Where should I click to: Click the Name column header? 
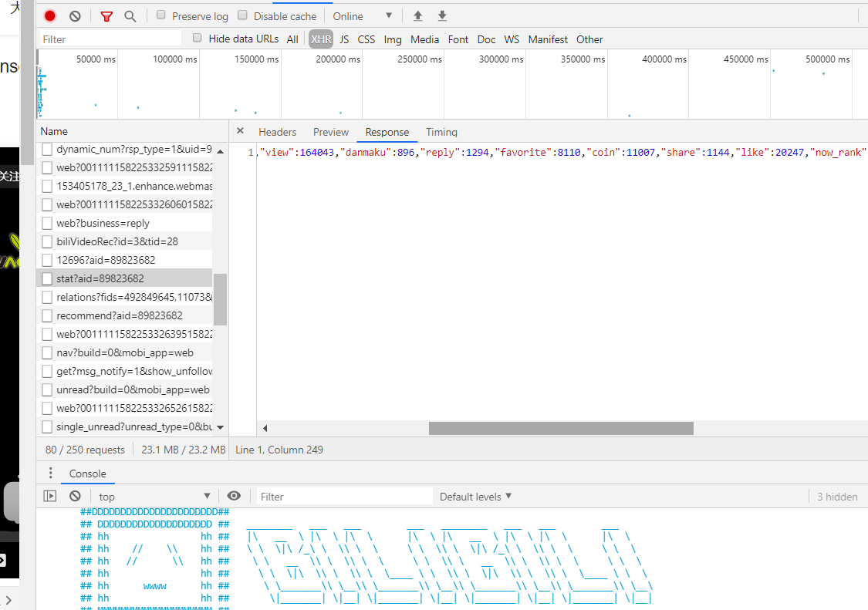132,131
